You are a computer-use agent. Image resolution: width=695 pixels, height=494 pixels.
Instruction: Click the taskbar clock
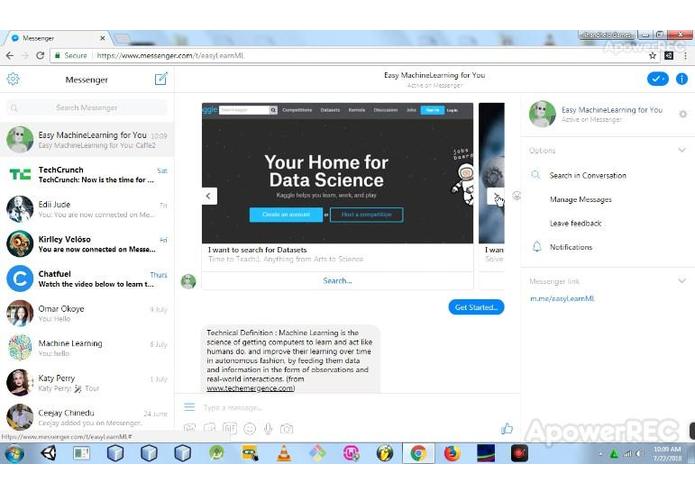pos(667,454)
